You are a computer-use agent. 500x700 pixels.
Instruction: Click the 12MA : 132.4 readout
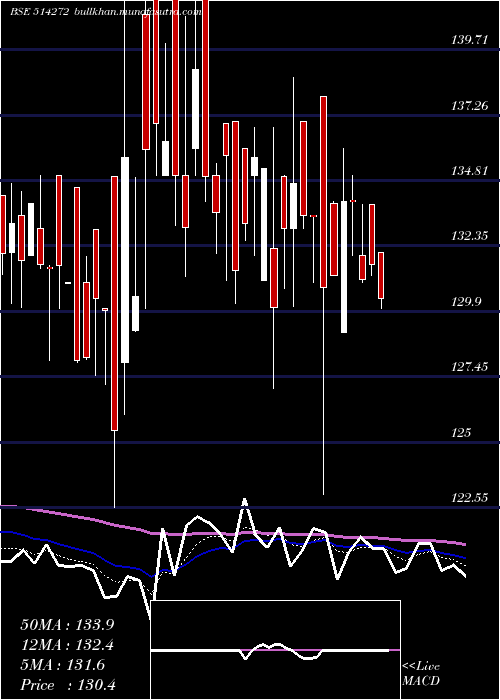pos(67,645)
